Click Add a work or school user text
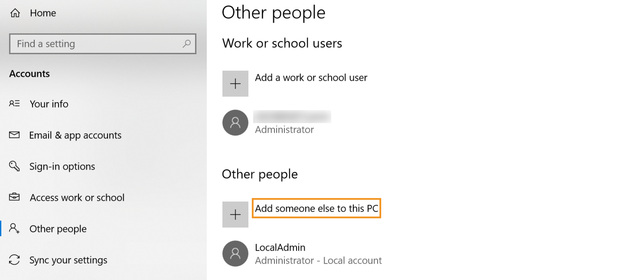Screen dimensions: 644x280 tap(311, 78)
